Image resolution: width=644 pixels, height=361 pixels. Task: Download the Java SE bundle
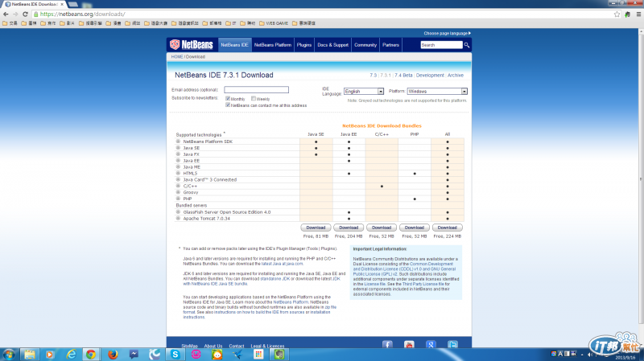pyautogui.click(x=316, y=228)
